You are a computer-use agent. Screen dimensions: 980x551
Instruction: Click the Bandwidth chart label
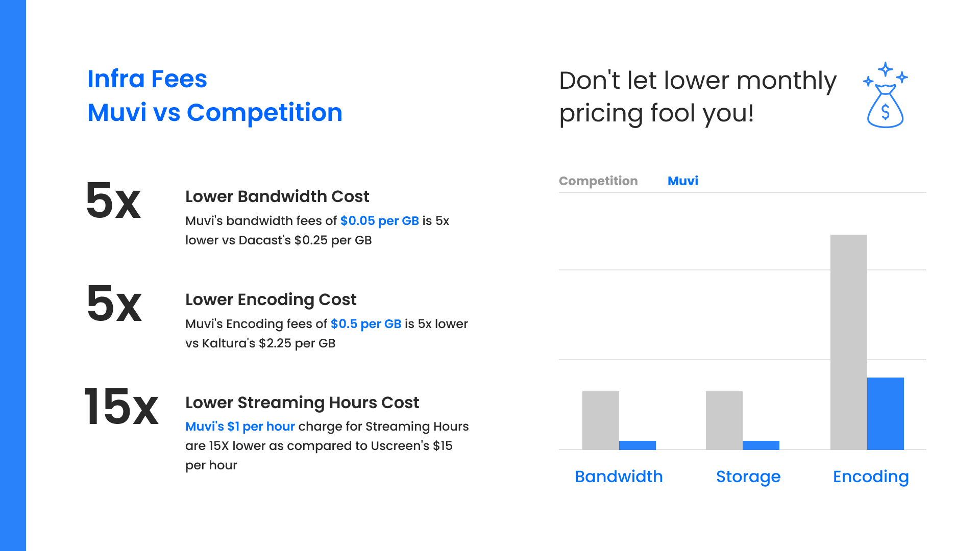(619, 477)
